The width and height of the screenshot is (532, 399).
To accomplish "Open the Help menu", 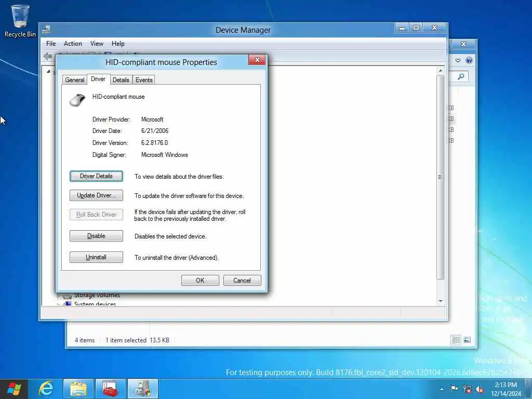I will click(x=118, y=44).
